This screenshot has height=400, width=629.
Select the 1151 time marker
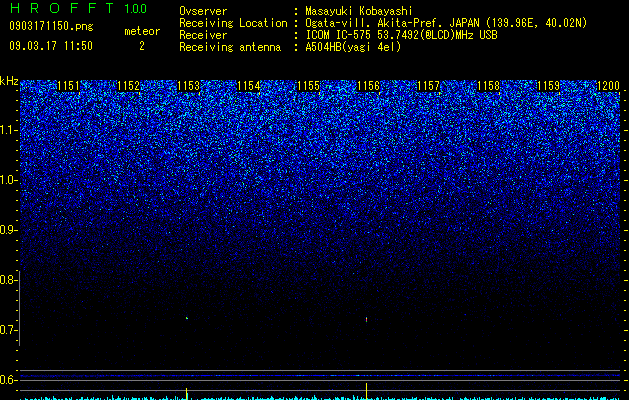pyautogui.click(x=69, y=86)
